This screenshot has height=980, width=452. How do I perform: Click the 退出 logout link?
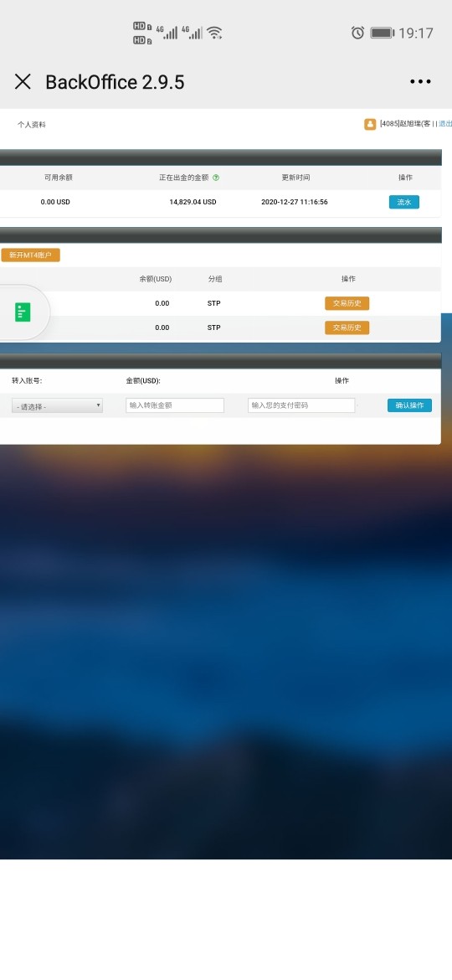(x=445, y=124)
